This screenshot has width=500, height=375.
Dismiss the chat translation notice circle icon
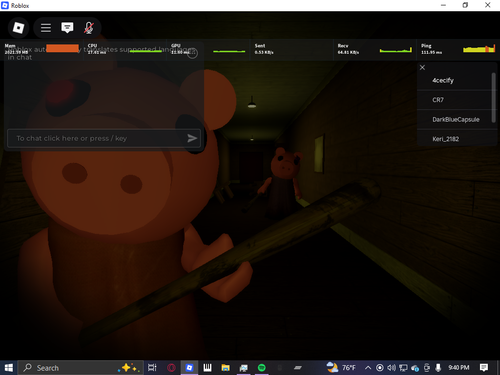click(x=192, y=53)
